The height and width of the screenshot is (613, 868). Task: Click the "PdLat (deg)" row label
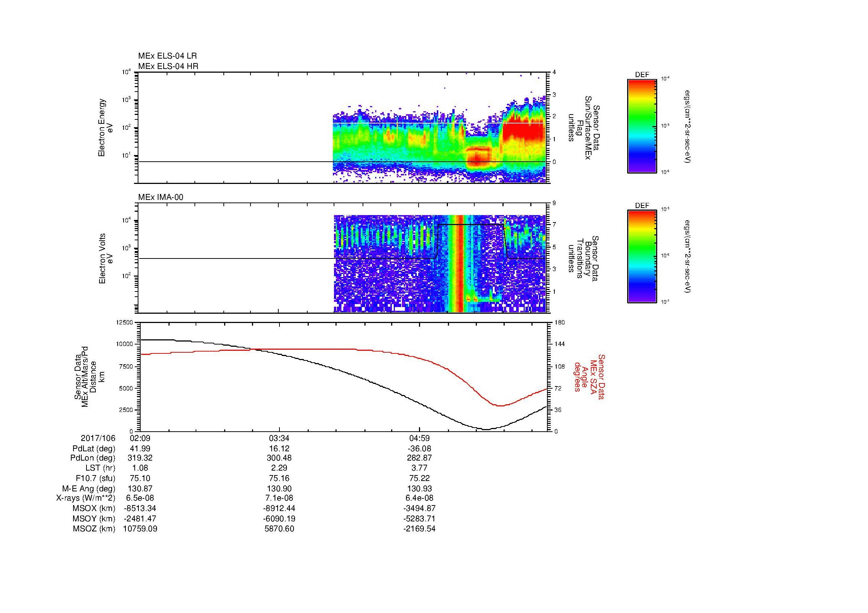[94, 449]
